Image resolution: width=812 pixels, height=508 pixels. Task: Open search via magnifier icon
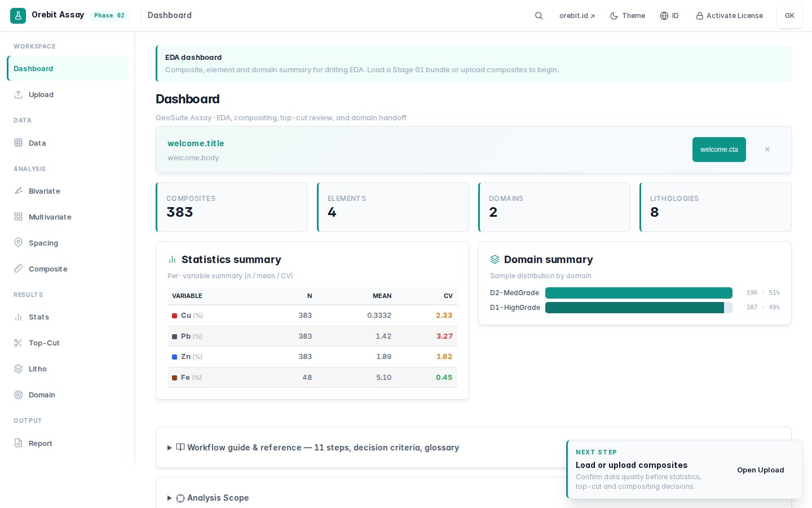pos(539,16)
